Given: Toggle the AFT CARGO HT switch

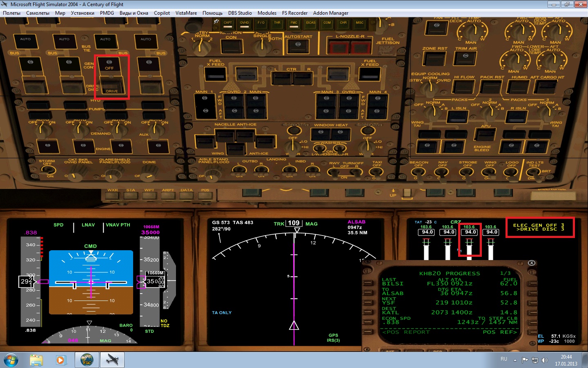Looking at the screenshot, I should point(546,87).
